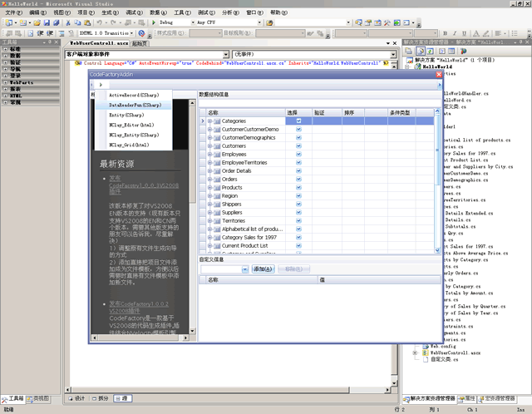Toggle the Territories row selection checkbox
This screenshot has height=414, width=532.
[298, 220]
